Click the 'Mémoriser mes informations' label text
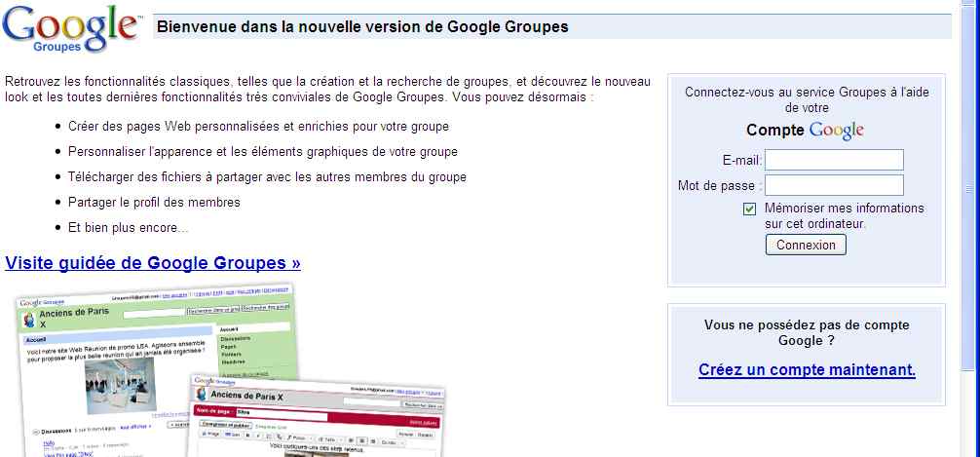980x457 pixels. click(x=844, y=215)
